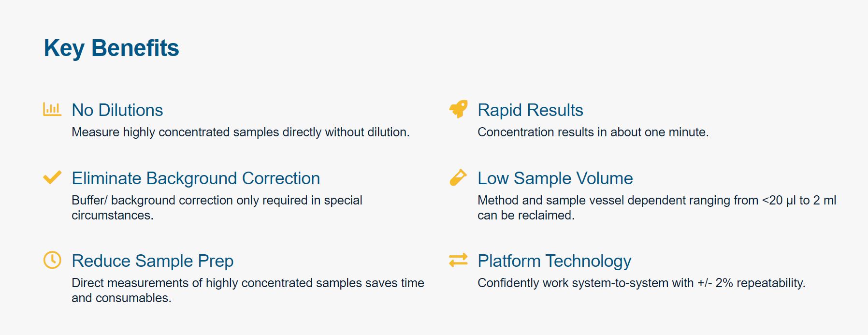Viewport: 868px width, 335px height.
Task: Click the buffer background correction description
Action: tap(217, 208)
